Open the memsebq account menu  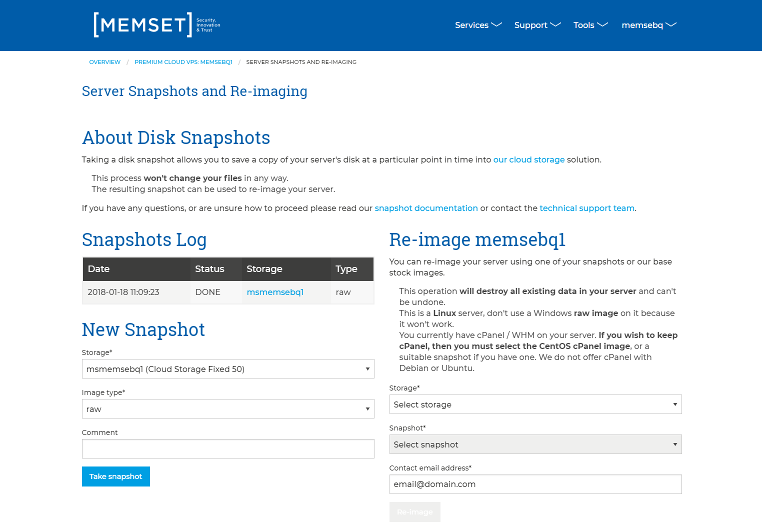click(648, 25)
